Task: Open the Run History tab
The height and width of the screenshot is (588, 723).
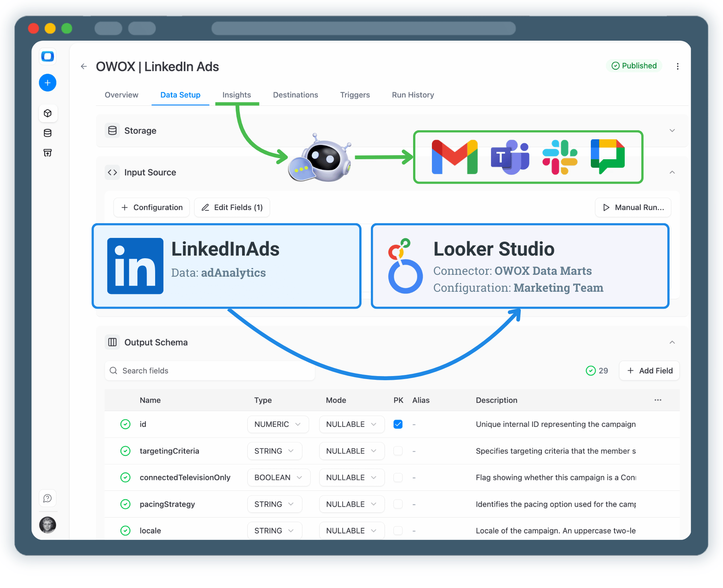Action: point(412,95)
